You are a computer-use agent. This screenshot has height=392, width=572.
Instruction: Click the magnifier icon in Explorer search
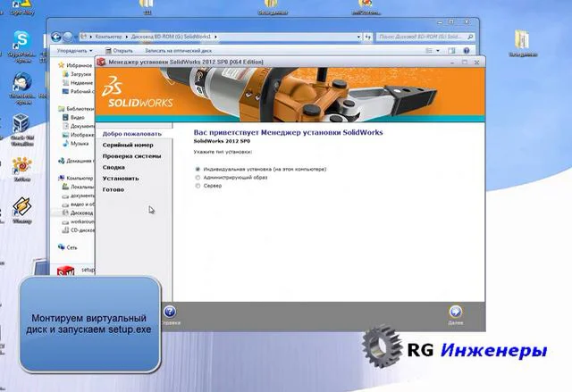pos(471,37)
